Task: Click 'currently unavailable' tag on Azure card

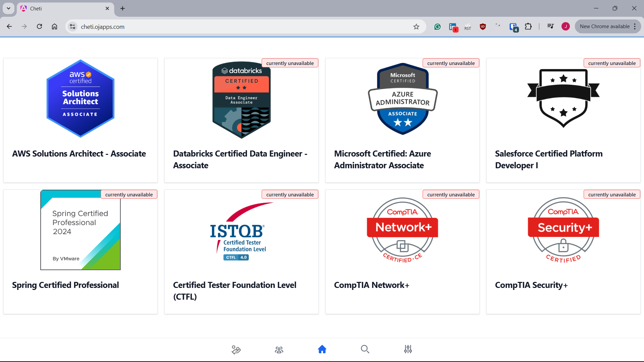Action: pos(451,63)
